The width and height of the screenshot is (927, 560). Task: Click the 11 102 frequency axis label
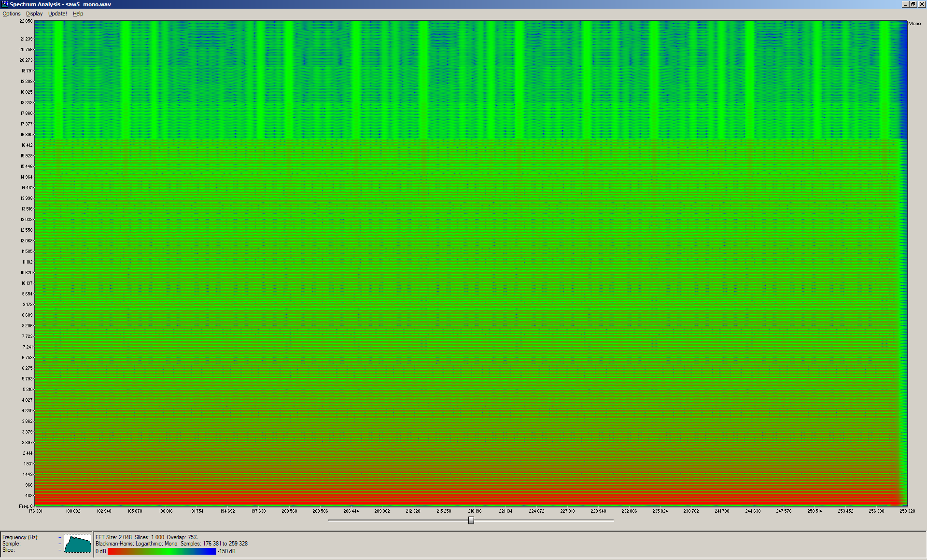[x=27, y=262]
